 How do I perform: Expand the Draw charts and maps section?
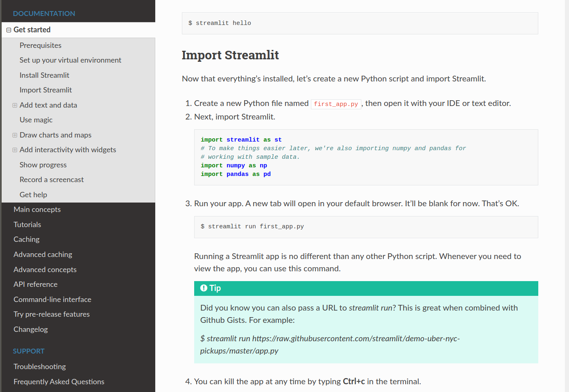(14, 135)
